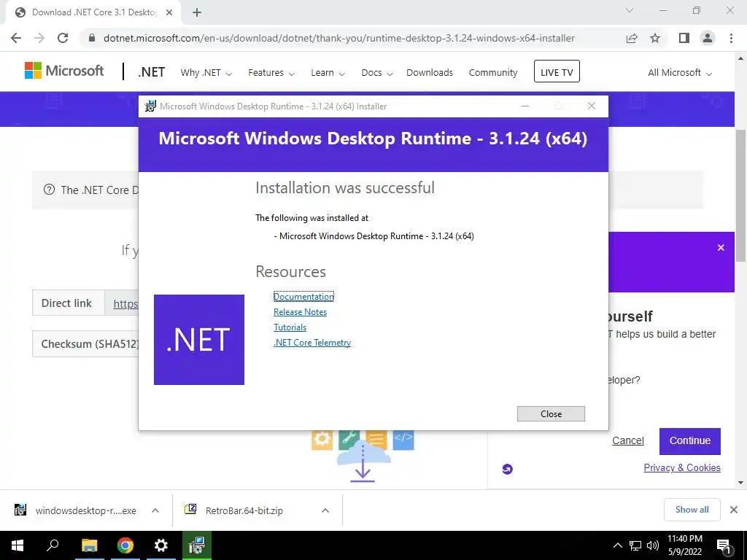The width and height of the screenshot is (747, 560).
Task: Click the Direct link label
Action: [66, 303]
